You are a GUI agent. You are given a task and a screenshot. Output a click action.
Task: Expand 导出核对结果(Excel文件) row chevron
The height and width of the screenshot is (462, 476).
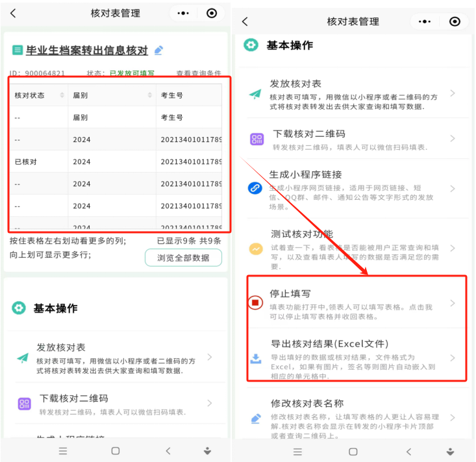point(453,358)
